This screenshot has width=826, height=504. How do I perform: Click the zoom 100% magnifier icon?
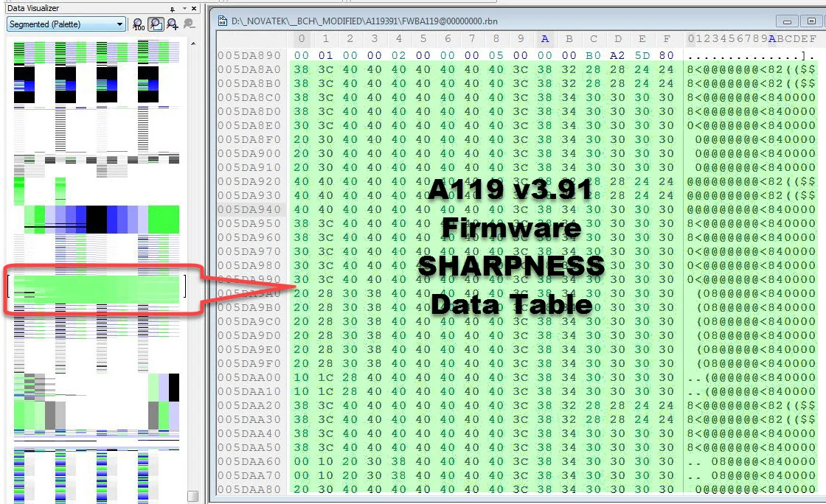[138, 24]
